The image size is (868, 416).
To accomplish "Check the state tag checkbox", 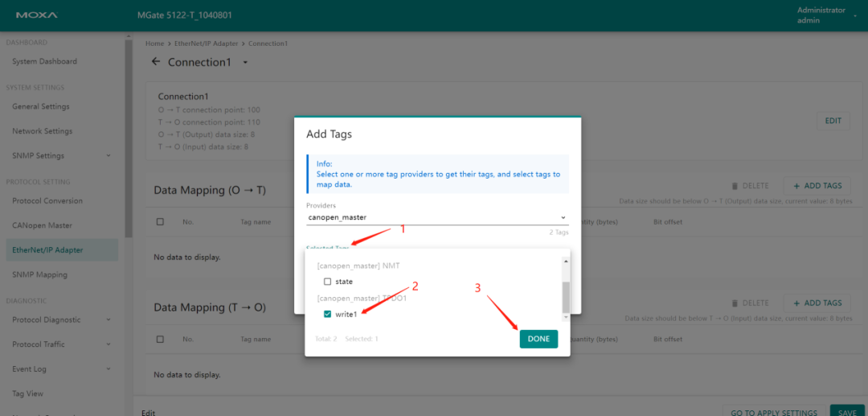I will coord(327,282).
